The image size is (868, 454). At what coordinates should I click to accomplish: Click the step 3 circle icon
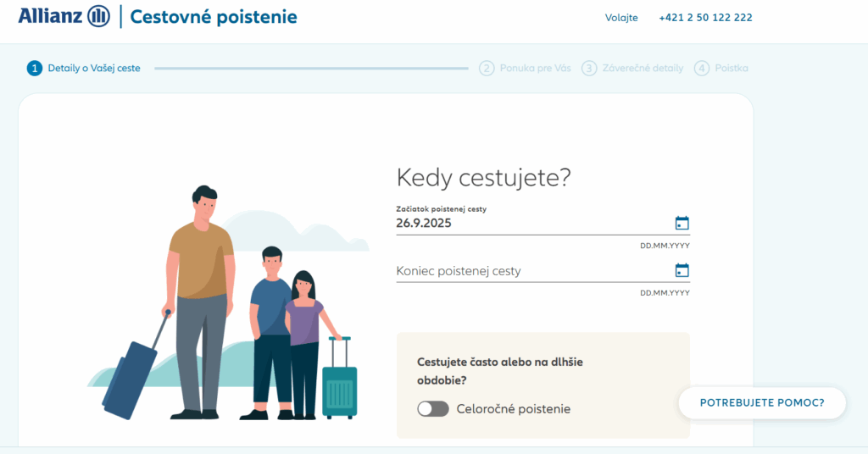(x=589, y=69)
